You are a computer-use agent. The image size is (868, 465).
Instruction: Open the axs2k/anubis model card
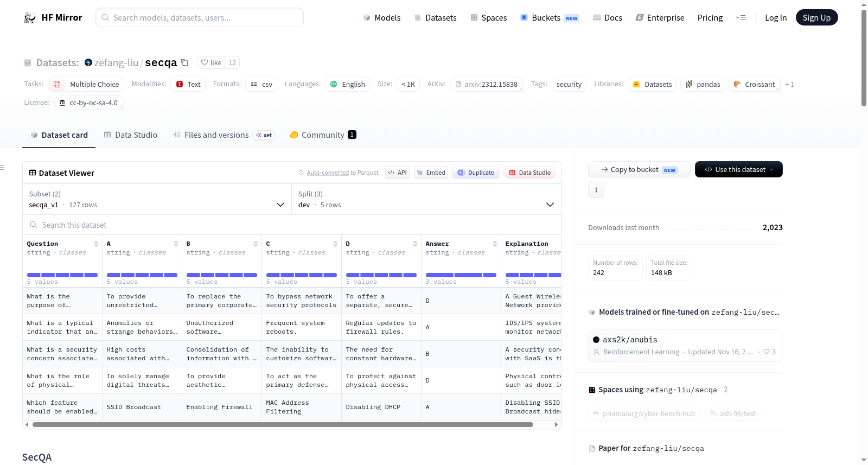tap(685, 346)
